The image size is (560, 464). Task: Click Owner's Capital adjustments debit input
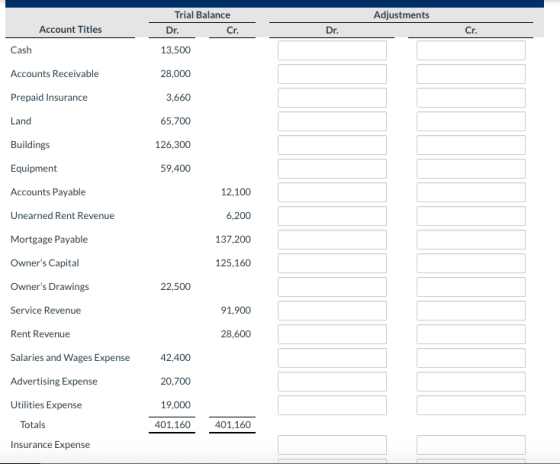pyautogui.click(x=332, y=263)
